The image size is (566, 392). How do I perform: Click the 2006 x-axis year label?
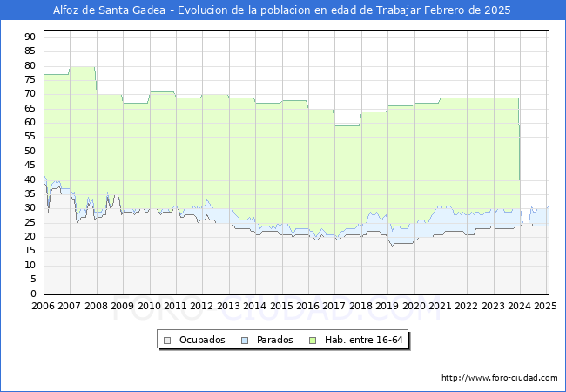43,306
